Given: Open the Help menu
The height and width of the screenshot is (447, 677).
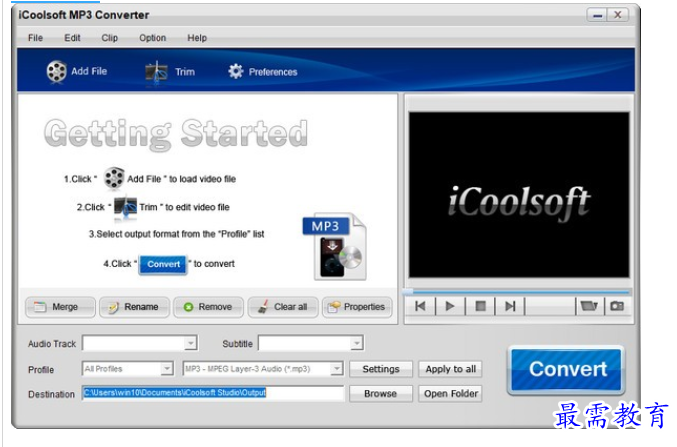Looking at the screenshot, I should coord(197,38).
